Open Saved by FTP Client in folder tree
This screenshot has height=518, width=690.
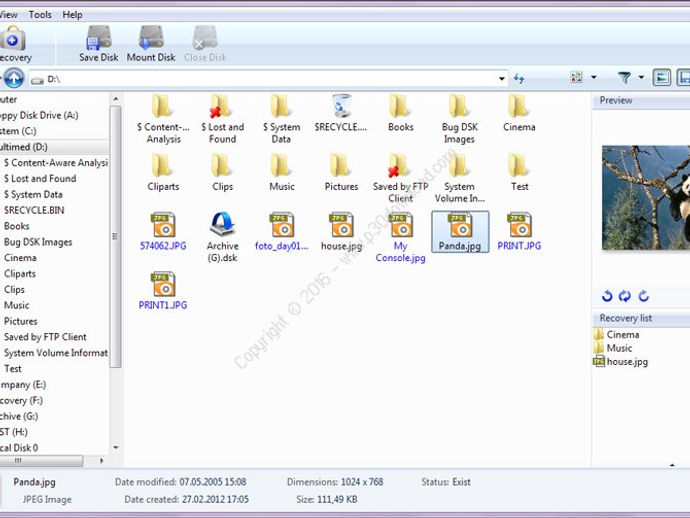coord(45,337)
